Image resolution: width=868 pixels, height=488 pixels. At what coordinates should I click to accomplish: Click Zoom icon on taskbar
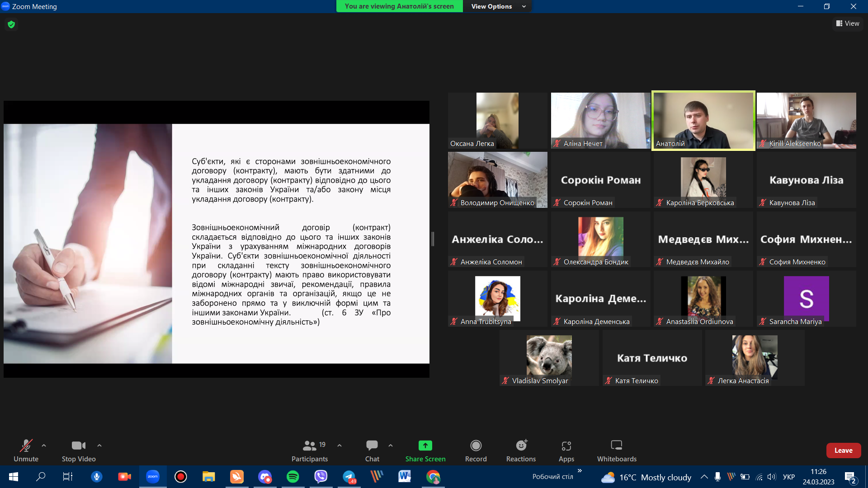(153, 477)
